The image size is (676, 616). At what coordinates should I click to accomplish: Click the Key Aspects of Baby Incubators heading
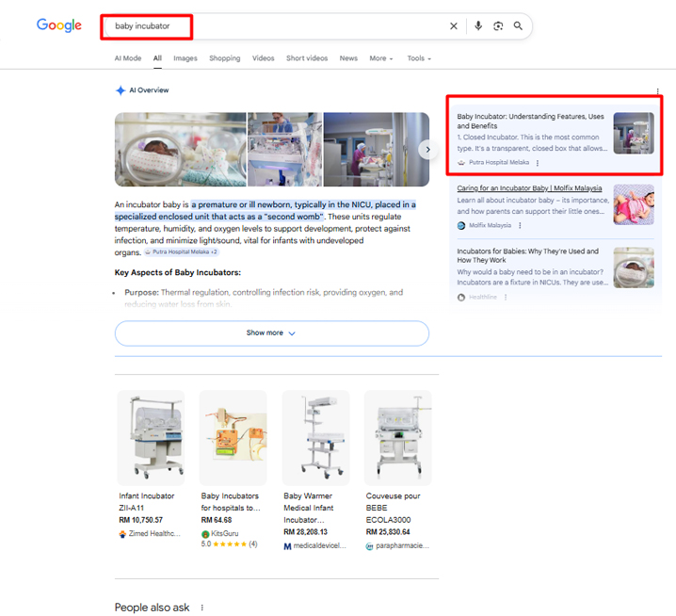coord(178,273)
